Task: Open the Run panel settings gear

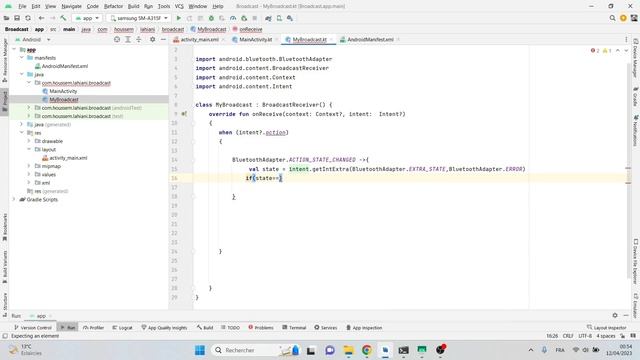Action: [615, 316]
